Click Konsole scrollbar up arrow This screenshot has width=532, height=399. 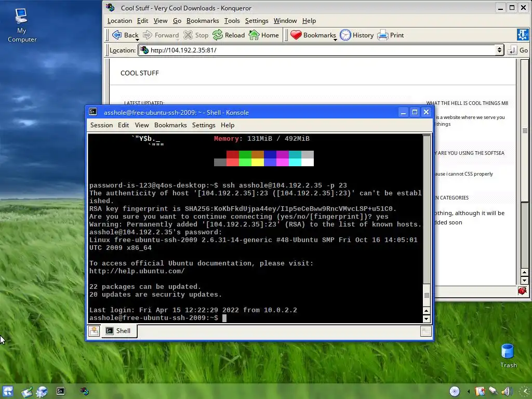coord(427,311)
